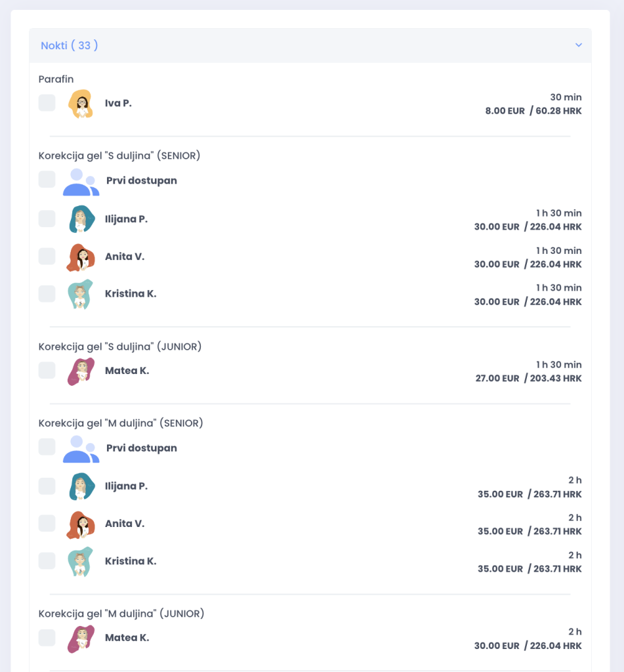Check Iva P. for Parafin service
This screenshot has height=672, width=624.
click(x=47, y=103)
